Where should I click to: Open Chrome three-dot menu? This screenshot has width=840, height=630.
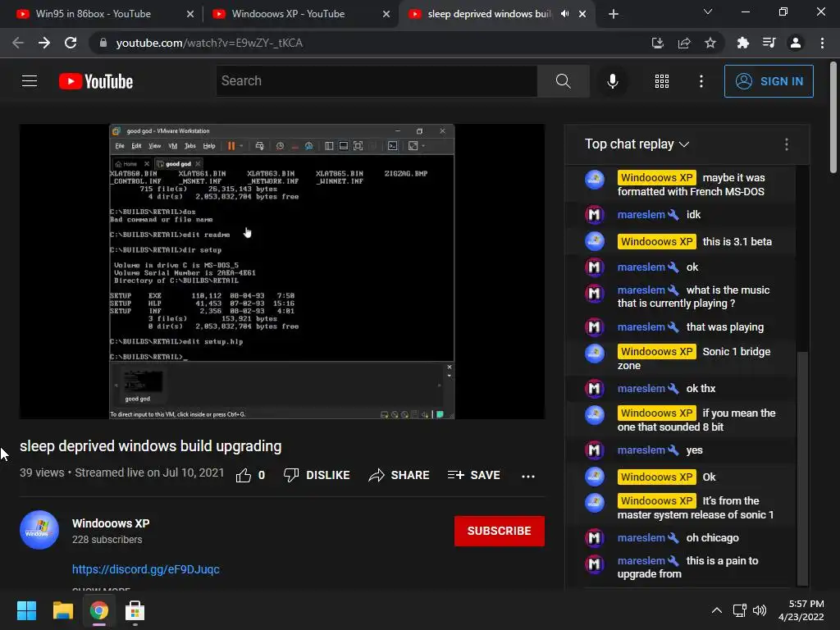coord(822,43)
